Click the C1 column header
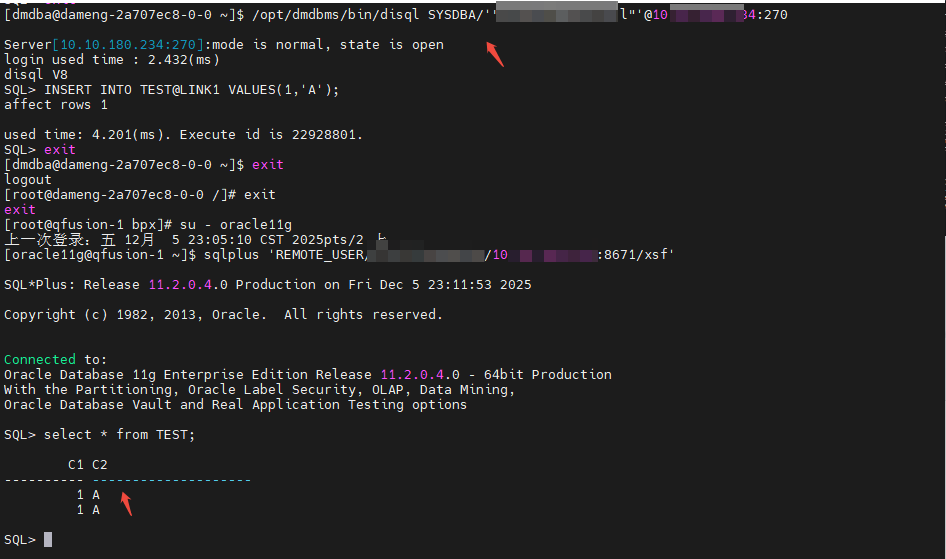The image size is (946, 559). pos(76,465)
